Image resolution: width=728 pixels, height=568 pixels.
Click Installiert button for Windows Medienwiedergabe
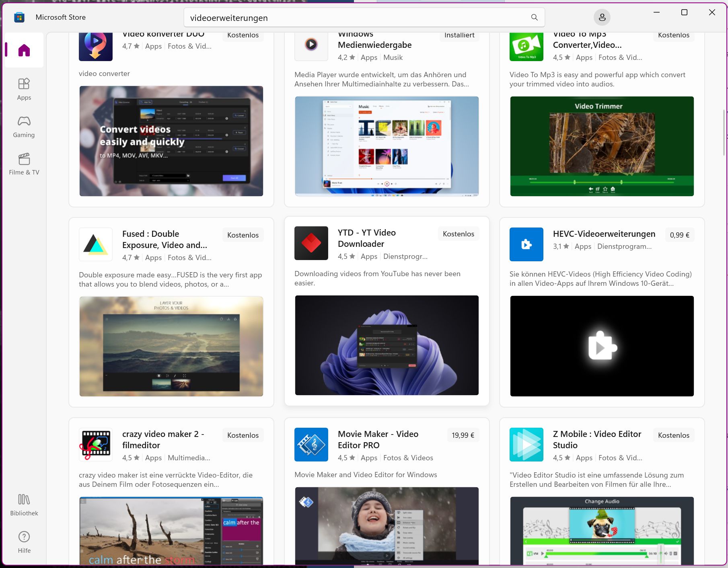click(459, 35)
